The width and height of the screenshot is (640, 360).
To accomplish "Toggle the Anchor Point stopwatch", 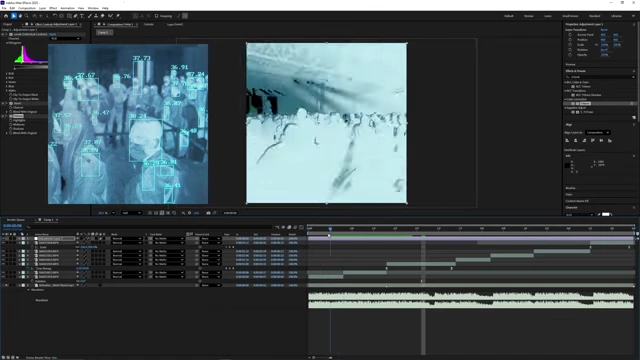I will pos(570,35).
